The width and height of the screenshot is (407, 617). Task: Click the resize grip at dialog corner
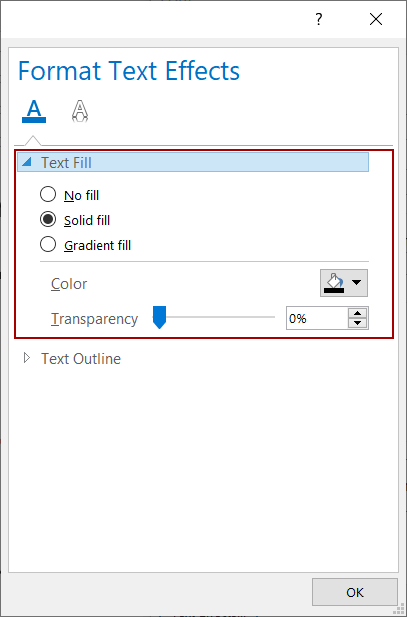401,611
